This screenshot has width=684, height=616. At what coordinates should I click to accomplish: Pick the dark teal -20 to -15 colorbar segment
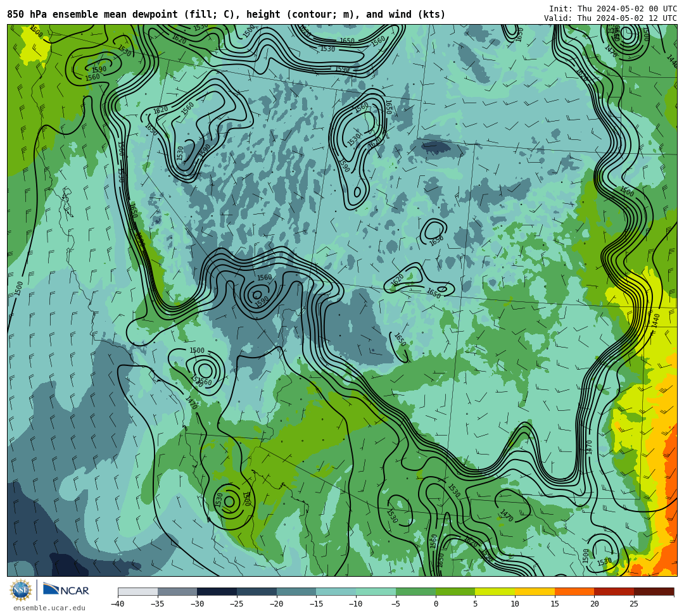[x=296, y=591]
